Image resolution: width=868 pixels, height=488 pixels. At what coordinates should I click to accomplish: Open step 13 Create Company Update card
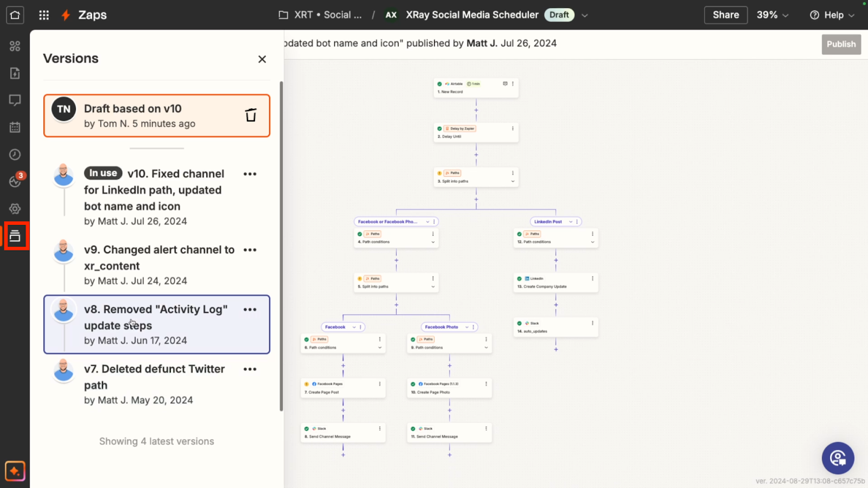556,282
